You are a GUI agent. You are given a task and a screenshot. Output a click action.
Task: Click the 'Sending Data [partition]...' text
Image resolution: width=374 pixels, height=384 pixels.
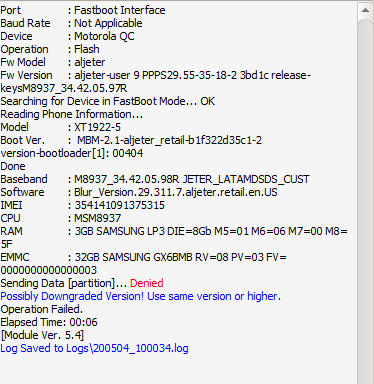(64, 283)
